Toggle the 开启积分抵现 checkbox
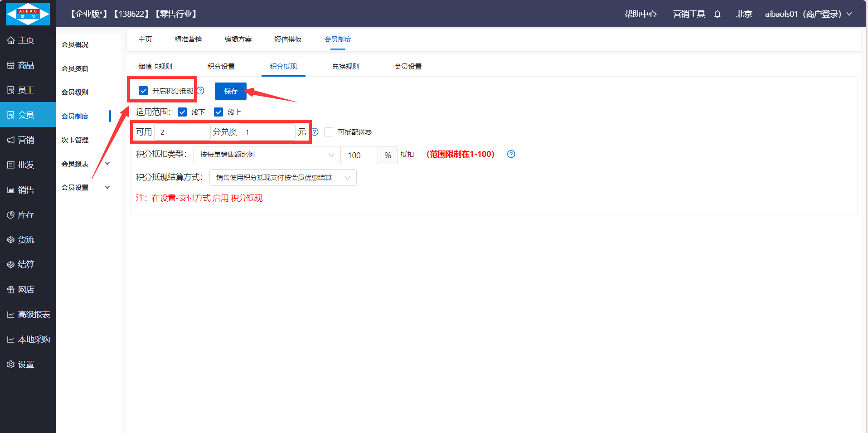 coord(143,91)
